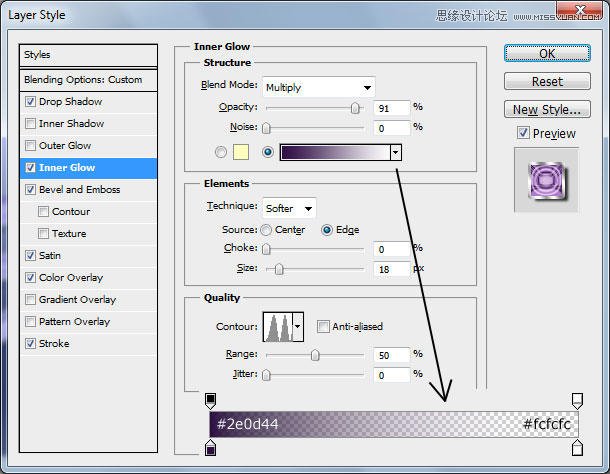The image size is (610, 474).
Task: Open the Styles section
Action: pyautogui.click(x=88, y=55)
